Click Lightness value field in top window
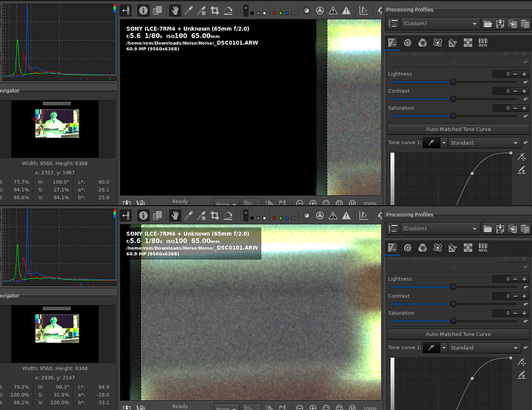 (502, 73)
